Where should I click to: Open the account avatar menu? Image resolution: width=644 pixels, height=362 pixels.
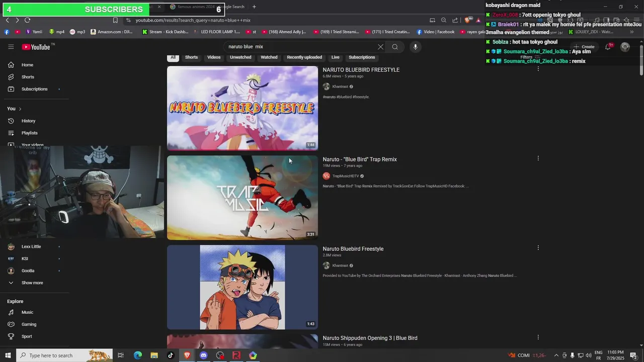pyautogui.click(x=625, y=47)
